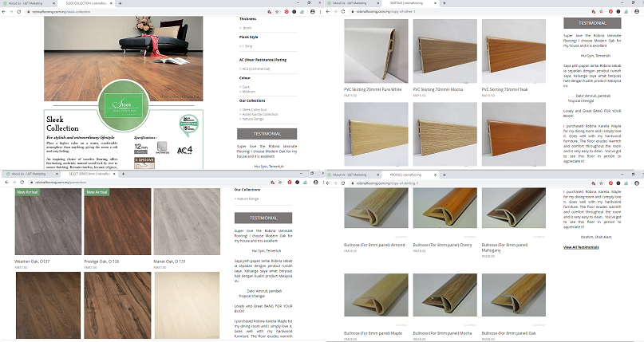644x342 pixels.
Task: Select the Dark colour filter link
Action: 245,87
